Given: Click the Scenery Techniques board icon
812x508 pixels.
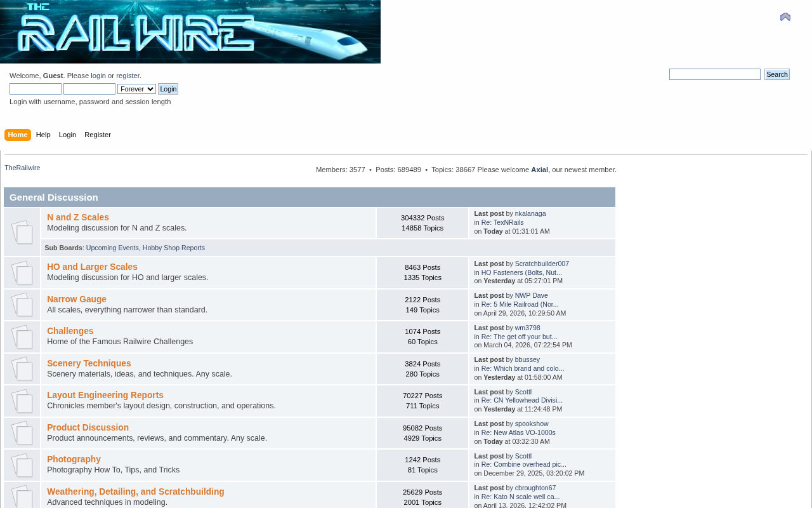Looking at the screenshot, I should pyautogui.click(x=22, y=369).
